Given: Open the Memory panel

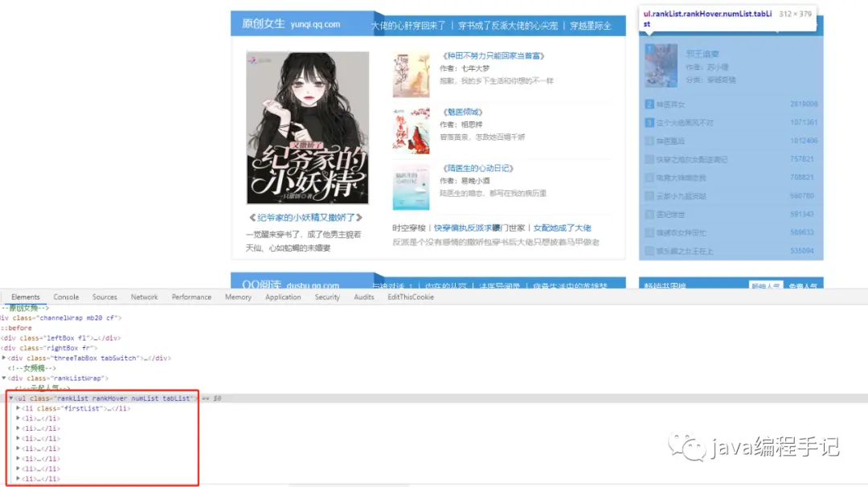Looking at the screenshot, I should (238, 297).
